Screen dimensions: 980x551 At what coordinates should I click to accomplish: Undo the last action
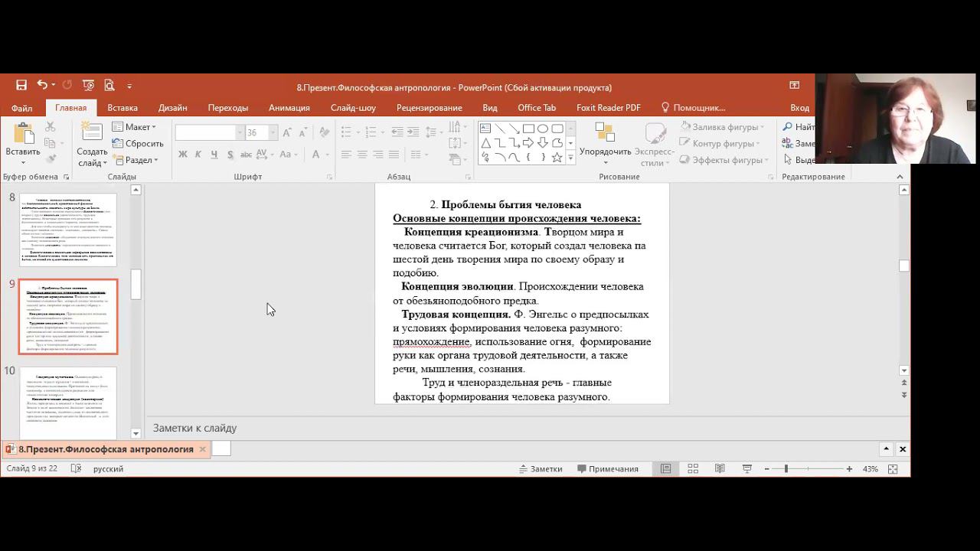click(42, 86)
